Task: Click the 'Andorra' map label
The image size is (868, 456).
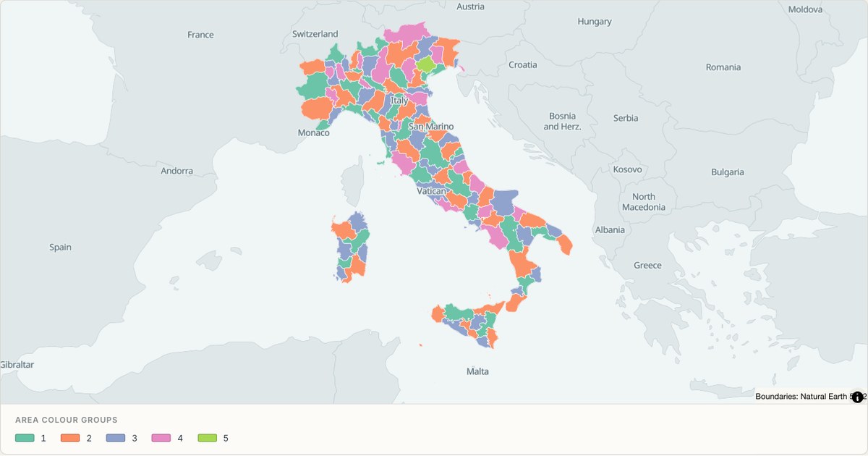Action: coord(176,171)
